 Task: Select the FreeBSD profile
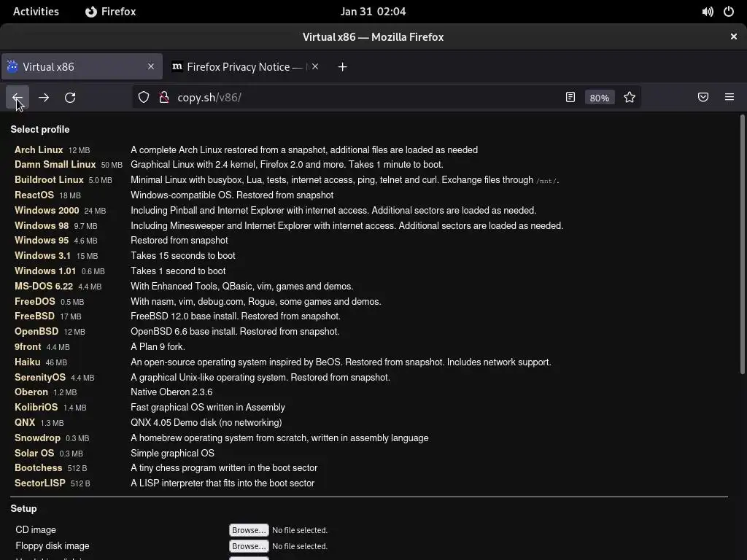point(34,316)
